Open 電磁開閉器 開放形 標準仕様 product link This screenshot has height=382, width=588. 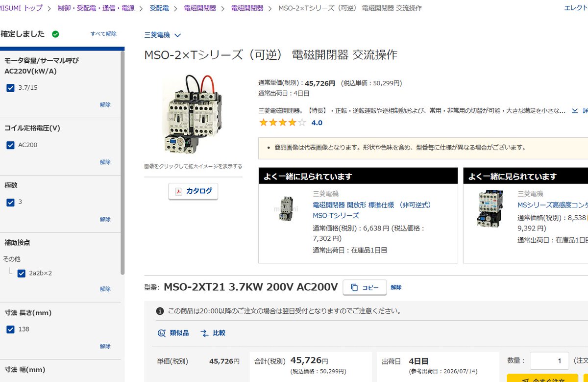(372, 210)
